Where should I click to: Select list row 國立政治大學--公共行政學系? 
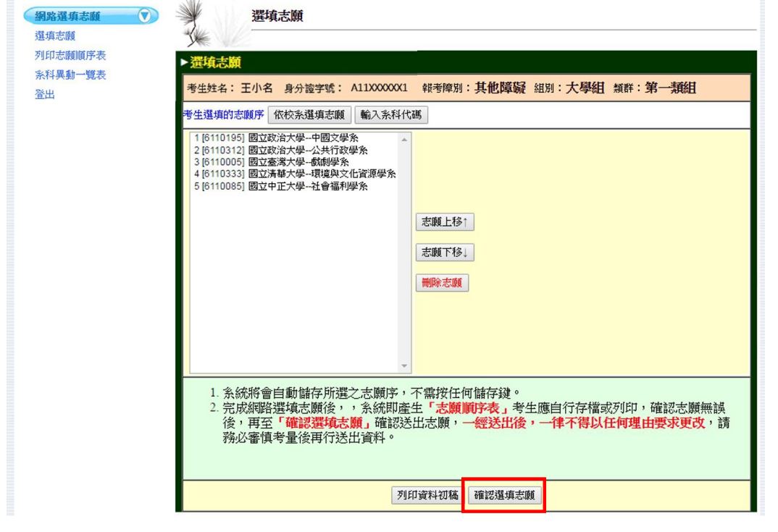click(295, 151)
